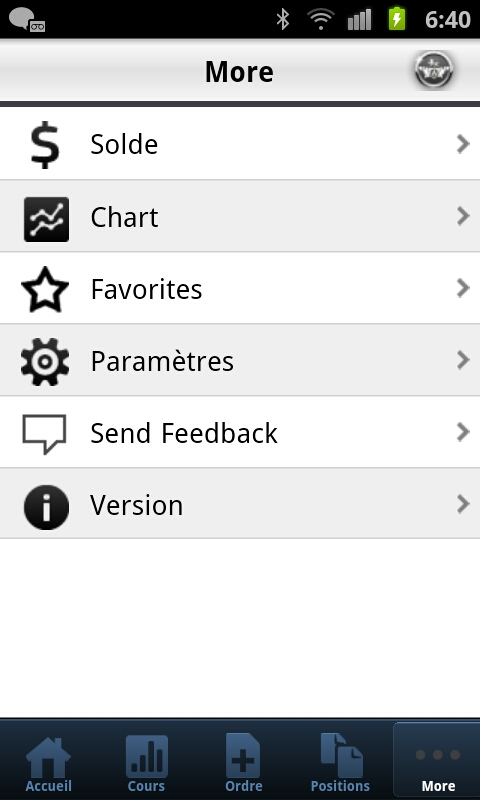Tap the battery charging indicator
480x800 pixels.
coord(397,18)
